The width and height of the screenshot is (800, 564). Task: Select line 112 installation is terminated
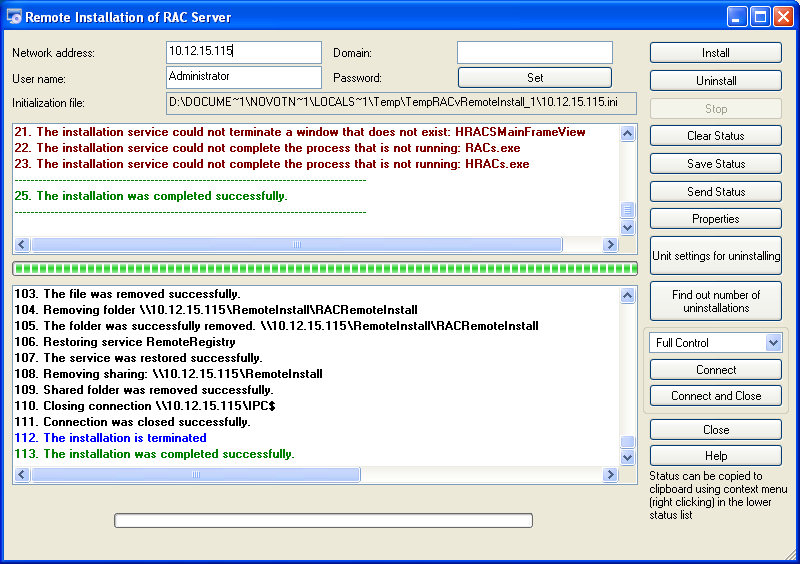(110, 438)
